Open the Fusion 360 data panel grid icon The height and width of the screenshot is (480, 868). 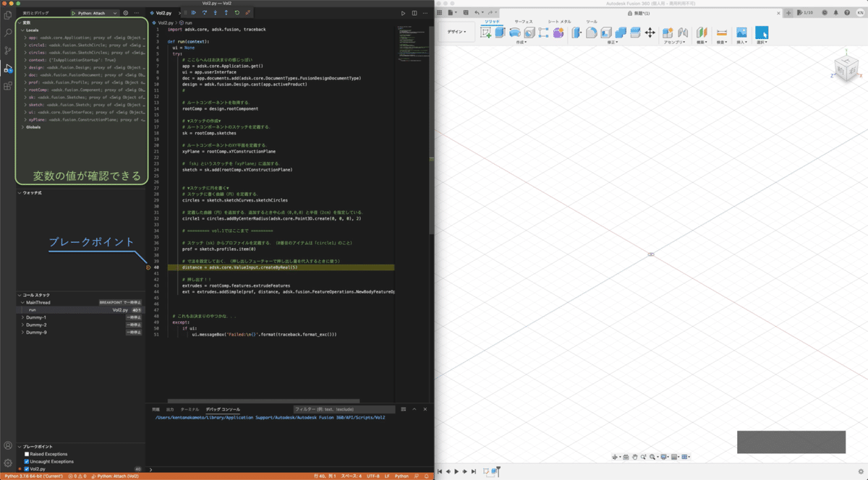(440, 12)
